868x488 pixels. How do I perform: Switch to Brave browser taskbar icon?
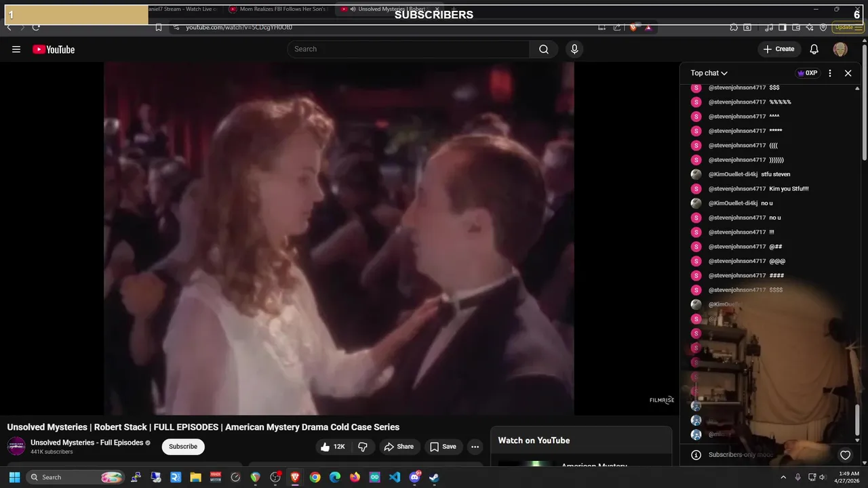(295, 477)
